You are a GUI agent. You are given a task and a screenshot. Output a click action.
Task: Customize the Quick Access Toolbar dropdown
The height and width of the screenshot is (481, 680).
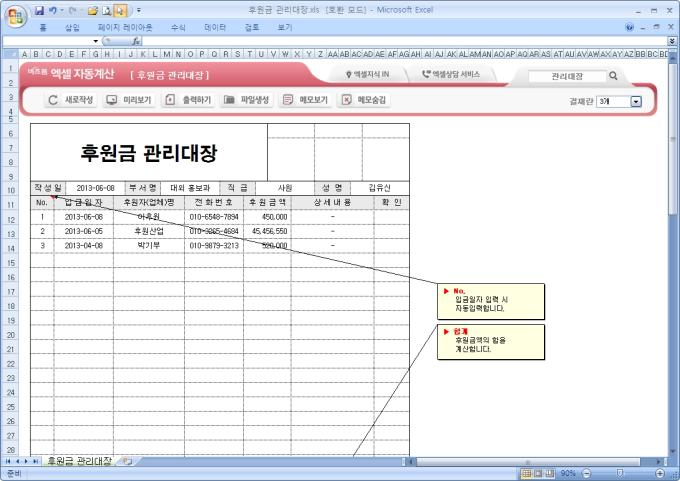coord(139,10)
